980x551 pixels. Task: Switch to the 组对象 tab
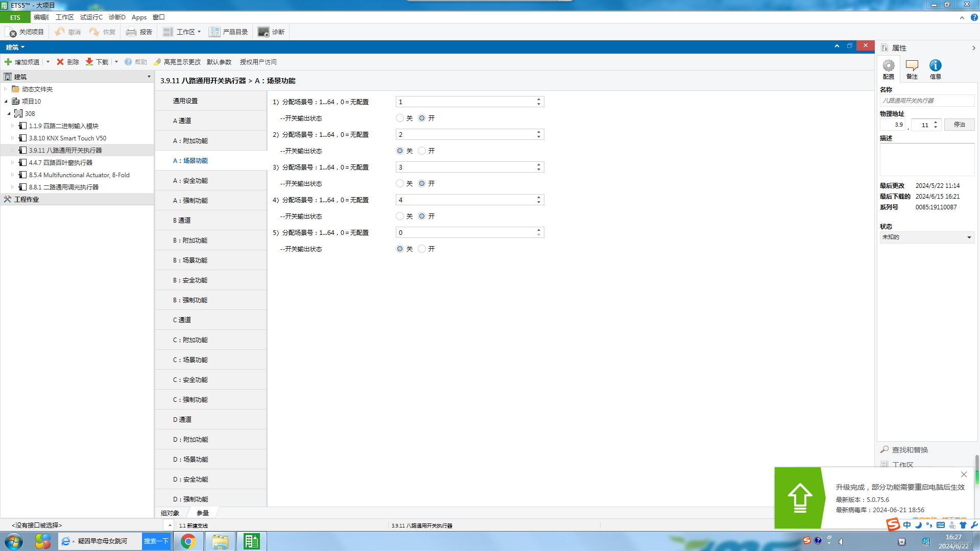(170, 513)
